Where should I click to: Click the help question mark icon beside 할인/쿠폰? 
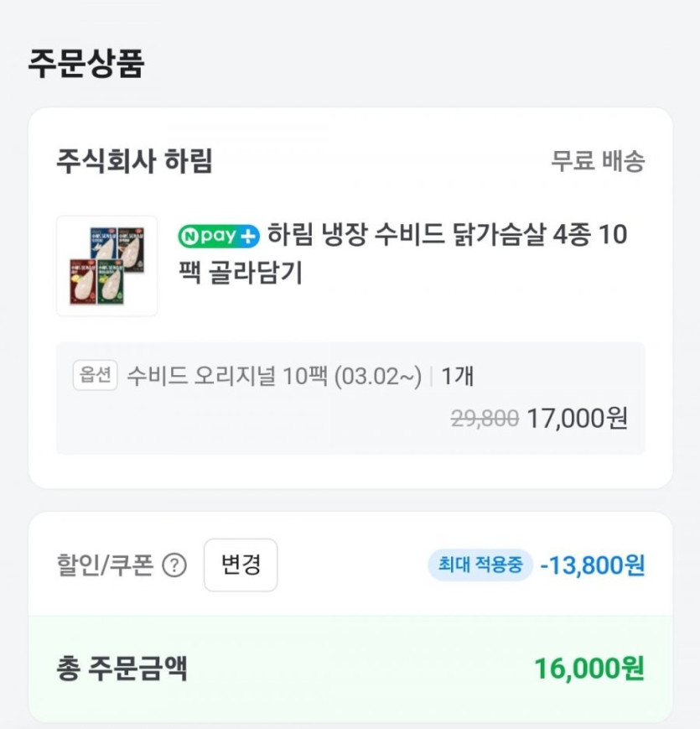click(x=174, y=566)
